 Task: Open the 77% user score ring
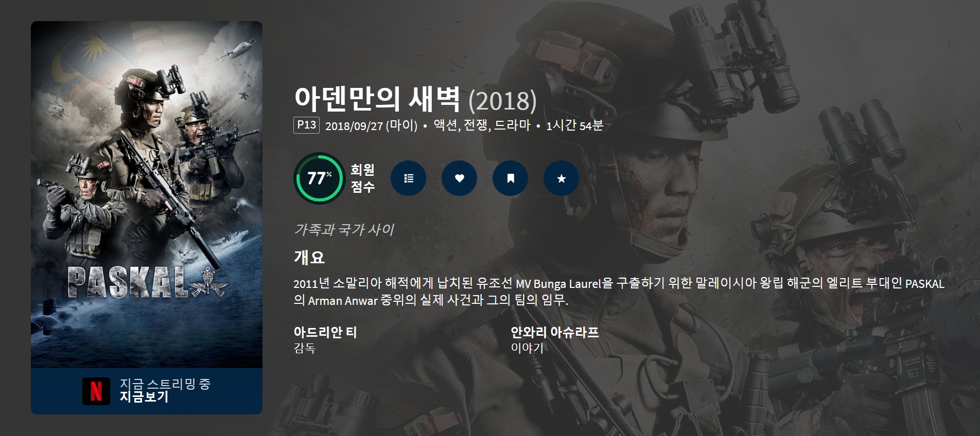pos(319,178)
